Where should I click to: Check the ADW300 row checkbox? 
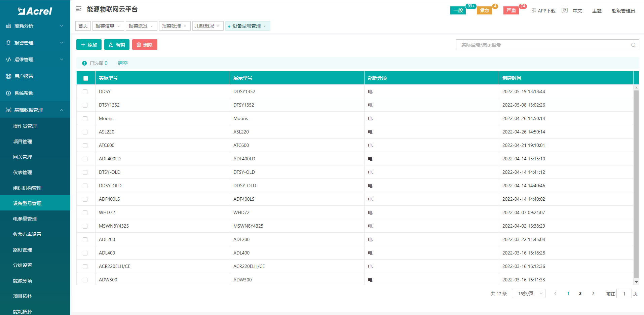pos(85,280)
